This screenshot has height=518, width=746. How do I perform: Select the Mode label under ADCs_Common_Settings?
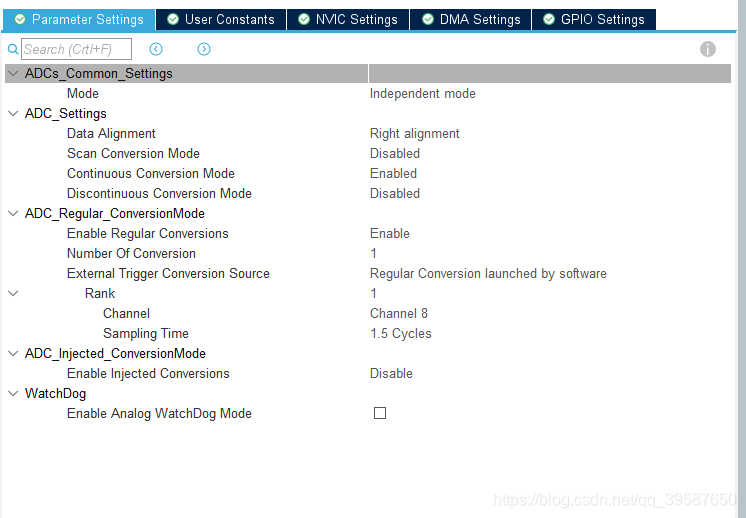83,93
